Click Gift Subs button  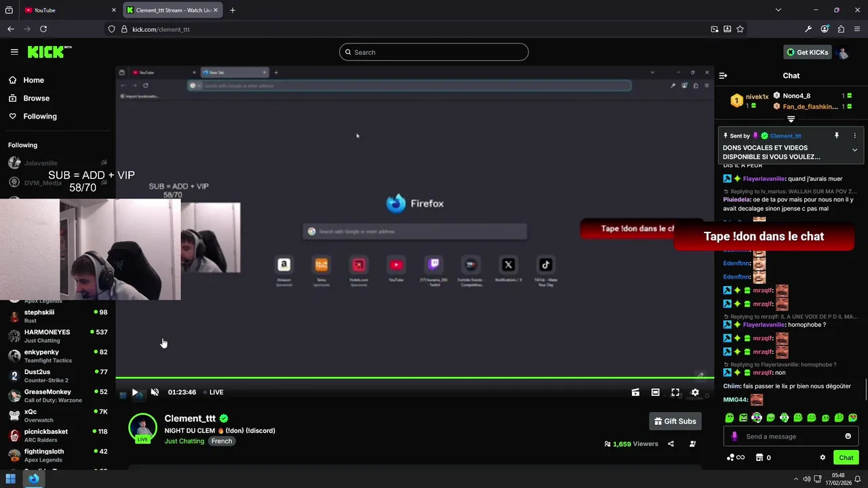675,422
